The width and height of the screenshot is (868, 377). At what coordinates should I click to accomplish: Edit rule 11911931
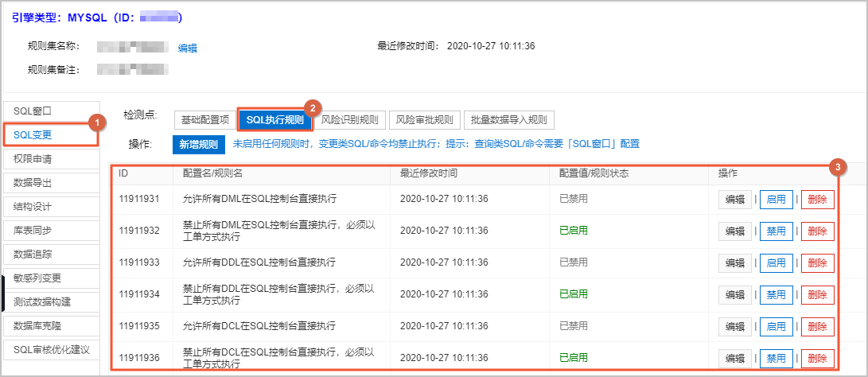[x=735, y=200]
